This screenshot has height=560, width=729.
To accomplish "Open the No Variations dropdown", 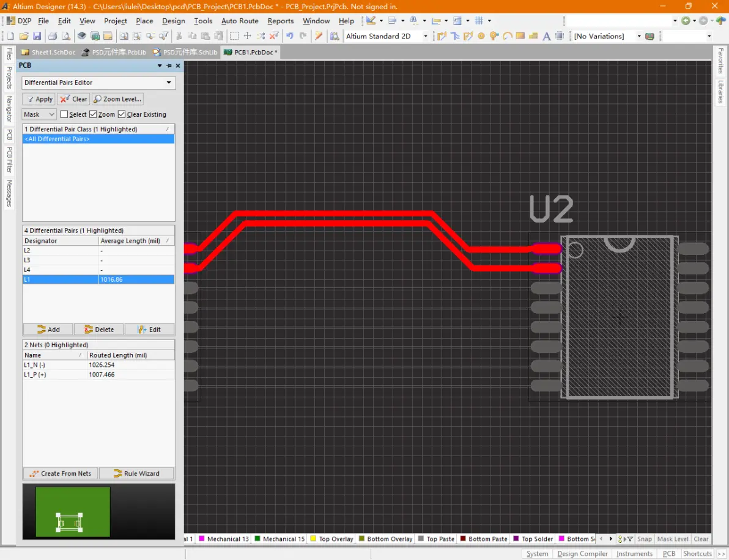I will click(x=639, y=36).
